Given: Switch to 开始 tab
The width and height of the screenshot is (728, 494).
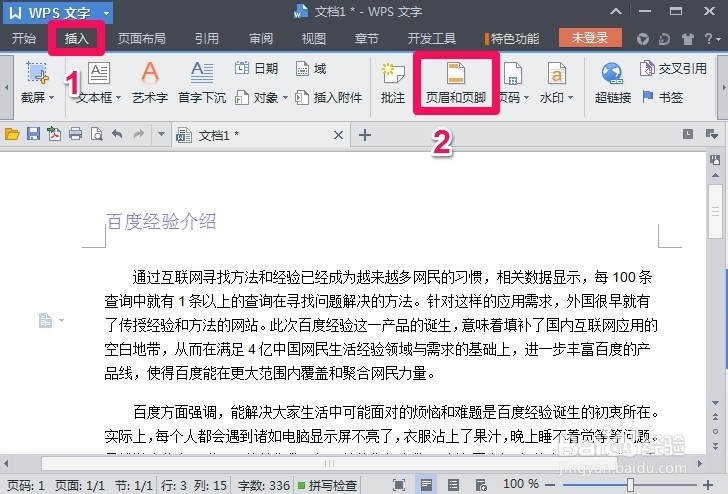Looking at the screenshot, I should [x=23, y=38].
